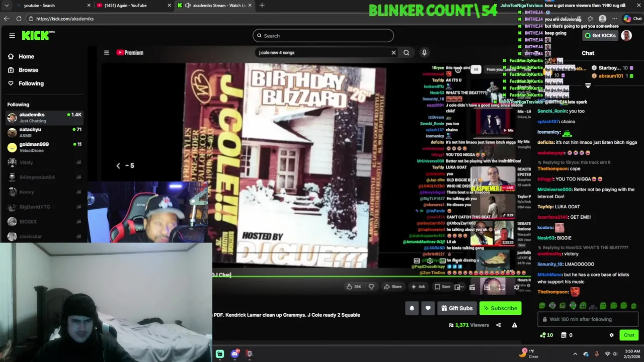The width and height of the screenshot is (644, 362).
Task: Open the Kick hamburger sidebar menu
Action: tap(12, 36)
